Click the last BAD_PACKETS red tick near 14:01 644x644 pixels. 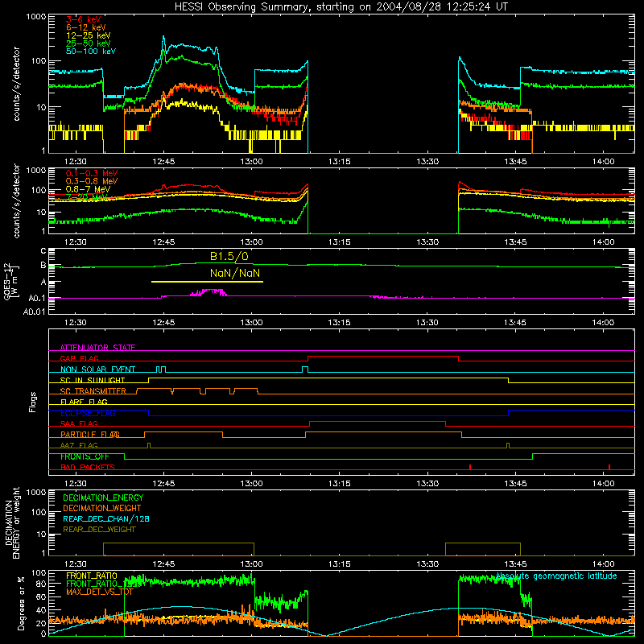tap(609, 467)
